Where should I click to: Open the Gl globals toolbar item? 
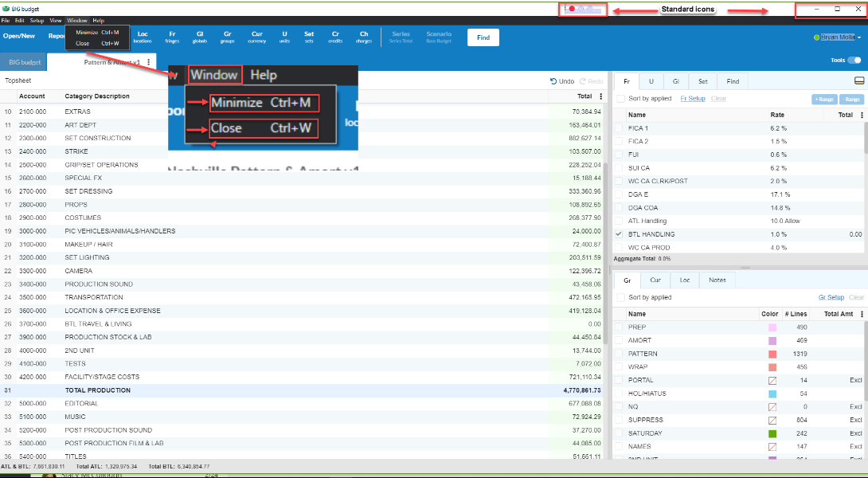(x=200, y=37)
